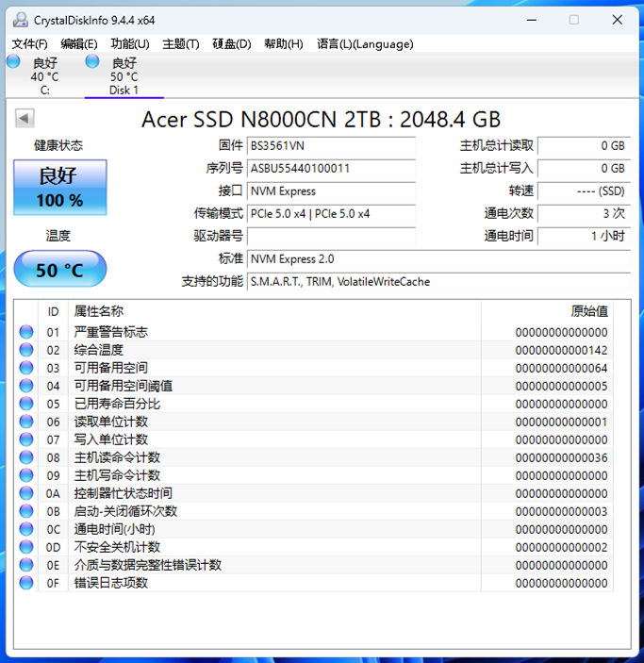This screenshot has height=663, width=644.
Task: Click the 主机总计读取 value 0 GB
Action: click(x=584, y=146)
